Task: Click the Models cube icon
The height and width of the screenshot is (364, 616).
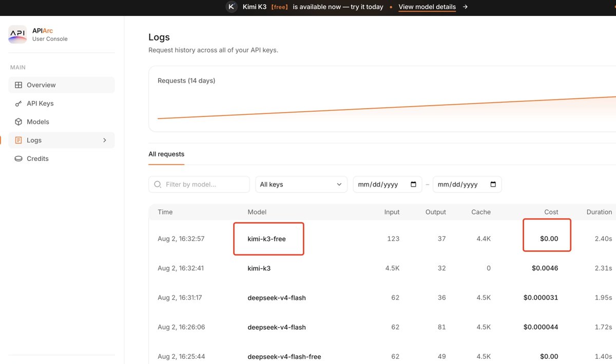Action: tap(18, 122)
